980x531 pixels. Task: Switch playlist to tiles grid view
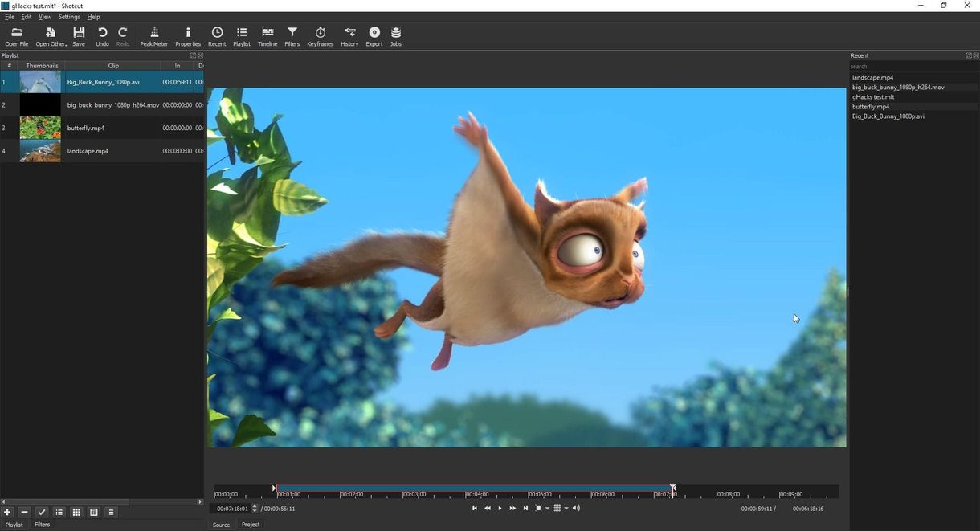pyautogui.click(x=76, y=512)
